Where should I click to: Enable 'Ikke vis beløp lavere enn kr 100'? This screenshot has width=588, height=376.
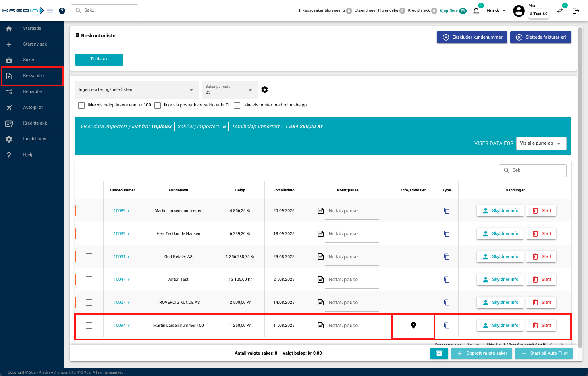tap(81, 106)
